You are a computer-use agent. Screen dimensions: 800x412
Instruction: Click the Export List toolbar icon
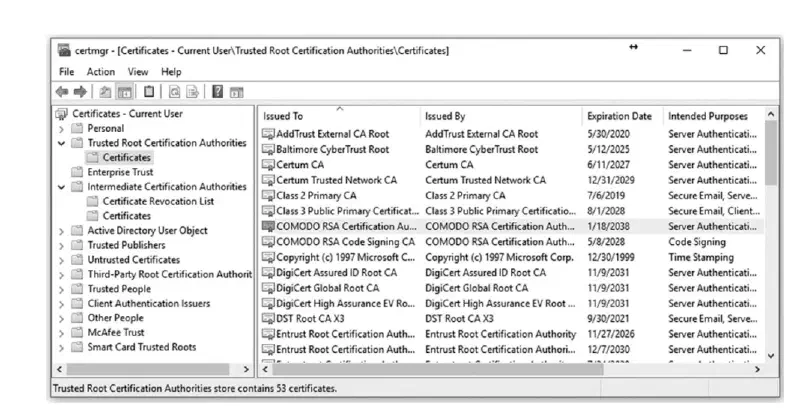click(192, 92)
